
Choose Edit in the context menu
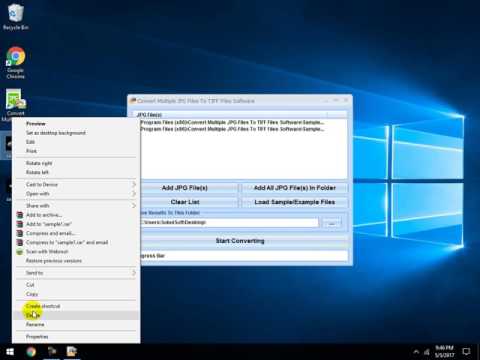click(x=76, y=142)
